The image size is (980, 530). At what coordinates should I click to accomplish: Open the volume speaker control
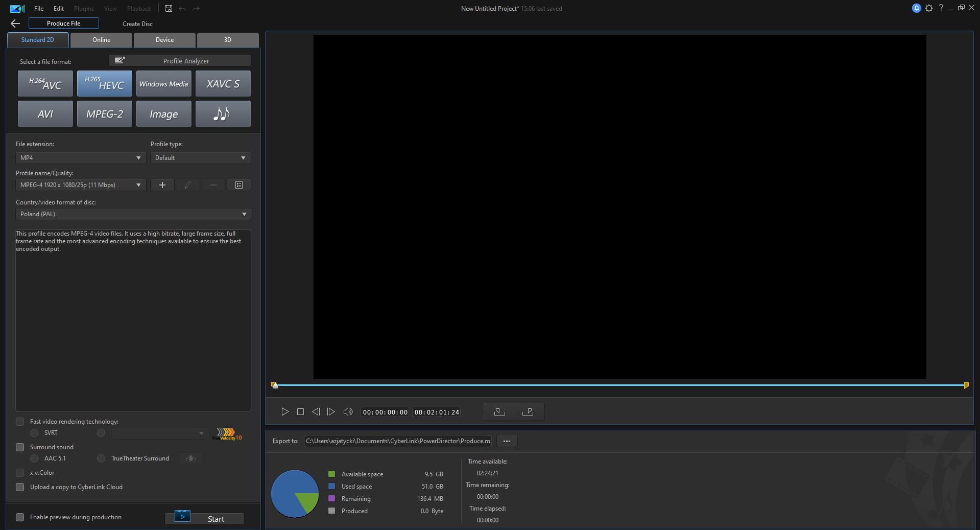tap(348, 412)
